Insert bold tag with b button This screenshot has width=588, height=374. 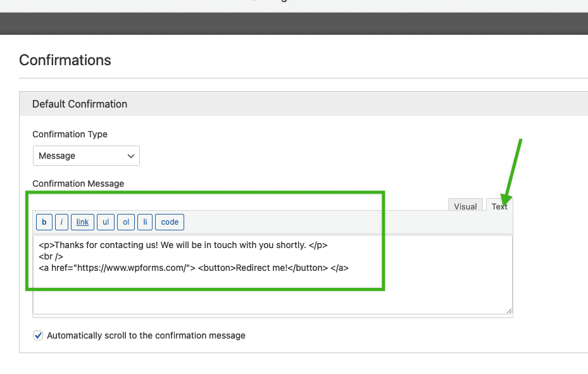[44, 222]
